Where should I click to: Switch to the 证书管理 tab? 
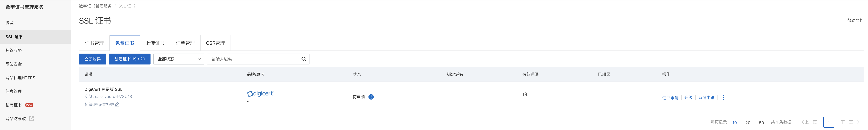click(94, 43)
